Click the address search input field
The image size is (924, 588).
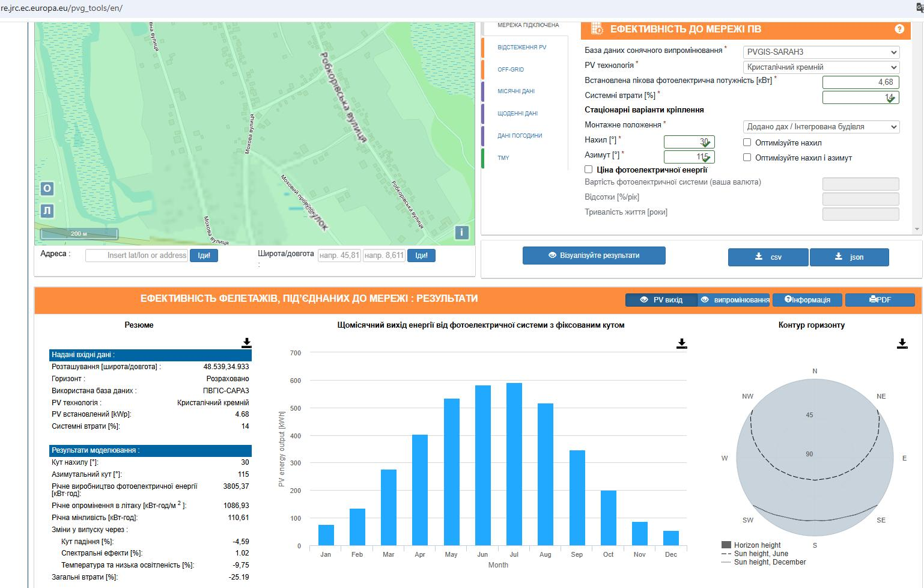[137, 256]
